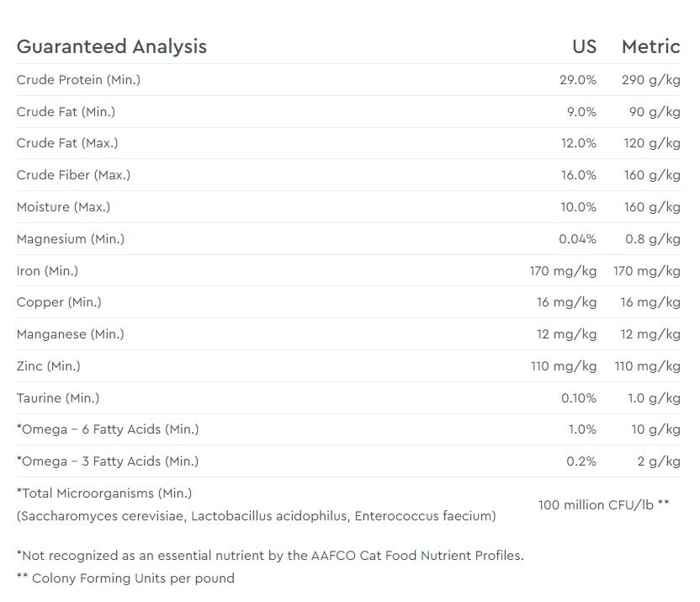The image size is (700, 602).
Task: Click the Omega – 6 Fatty Acids label
Action: (x=108, y=429)
